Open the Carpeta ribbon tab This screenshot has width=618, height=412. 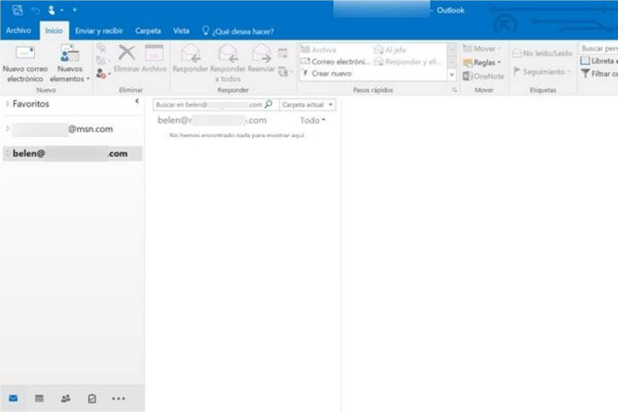[x=148, y=31]
